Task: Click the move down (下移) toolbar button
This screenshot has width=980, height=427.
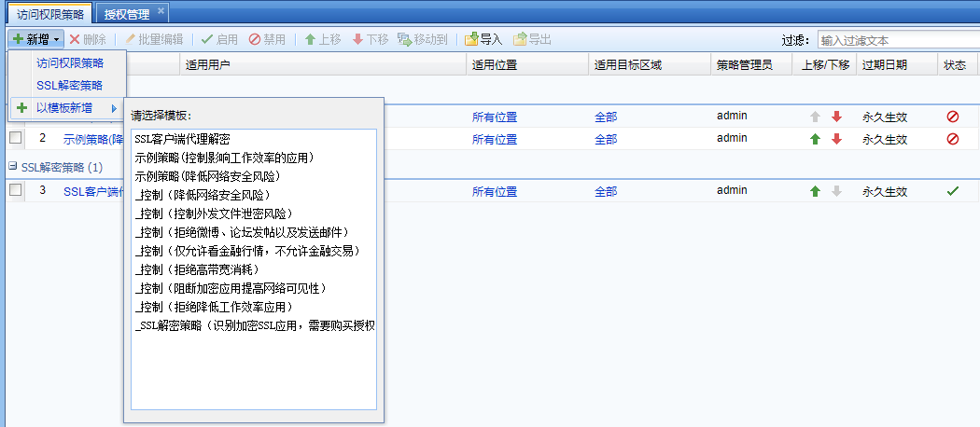Action: pyautogui.click(x=357, y=39)
